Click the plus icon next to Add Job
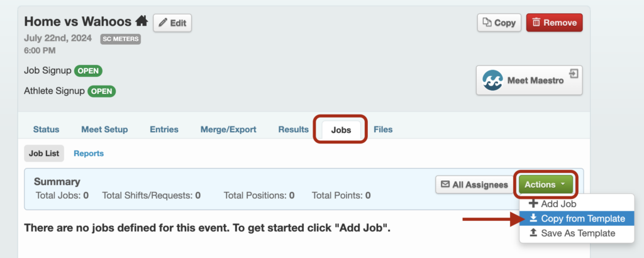 (533, 203)
